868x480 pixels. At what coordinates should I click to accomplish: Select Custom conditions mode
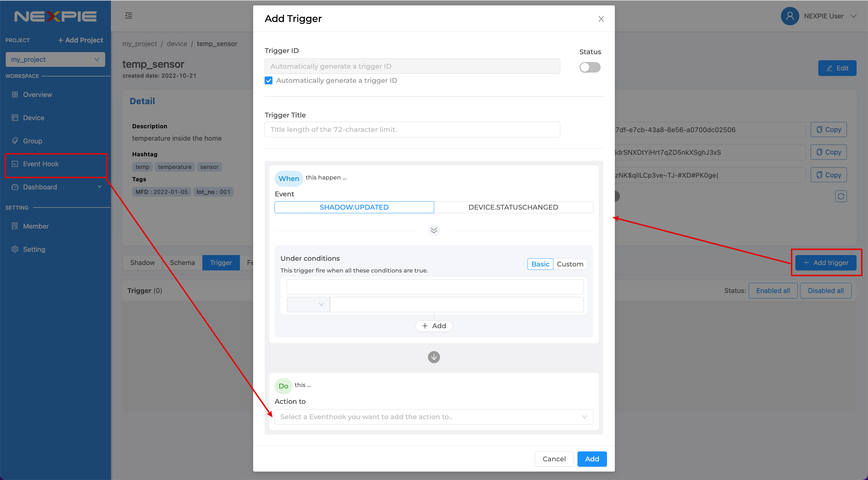click(570, 264)
